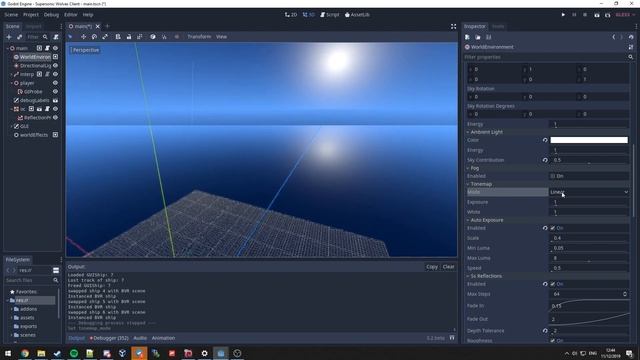Save resource icon in Inspector
Screen dimensions: 640x360
pos(489,37)
